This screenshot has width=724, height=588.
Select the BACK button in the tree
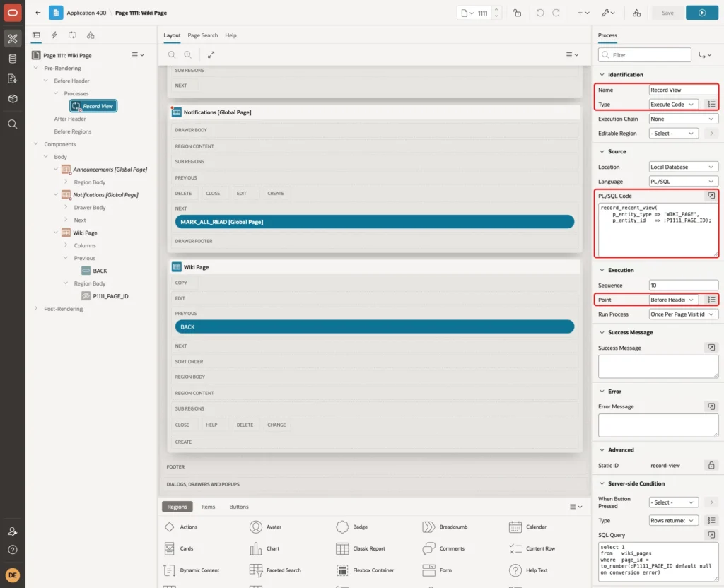coord(100,271)
